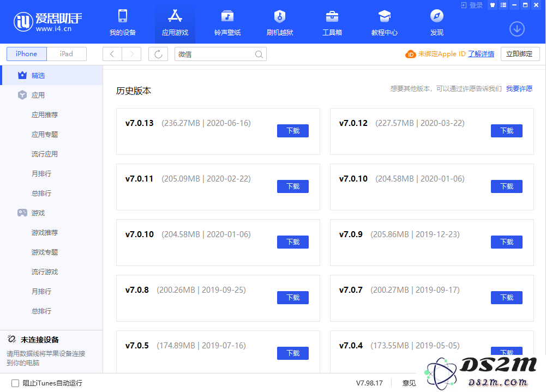Image resolution: width=546 pixels, height=392 pixels.
Task: Open 总排行 under 应用
Action: pyautogui.click(x=41, y=193)
